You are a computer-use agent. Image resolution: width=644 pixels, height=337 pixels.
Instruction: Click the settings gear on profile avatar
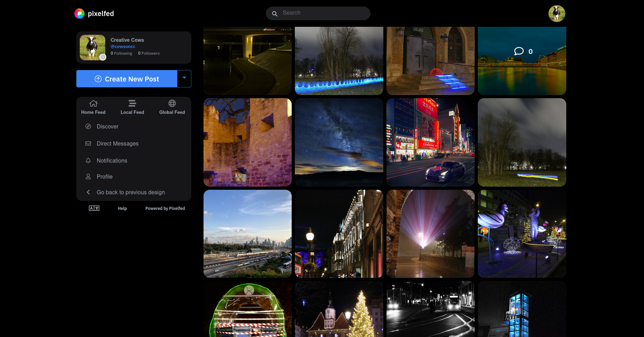(x=103, y=57)
